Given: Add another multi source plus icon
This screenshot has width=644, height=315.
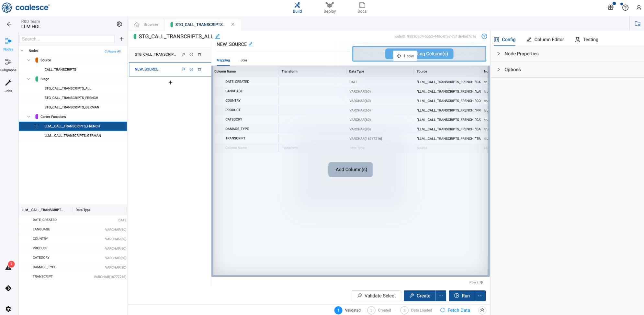Looking at the screenshot, I should click(170, 83).
